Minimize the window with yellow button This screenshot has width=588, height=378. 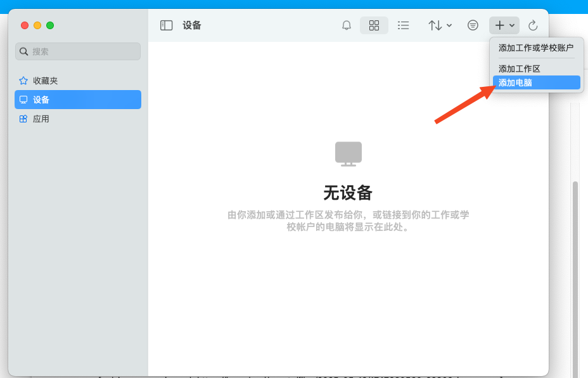pyautogui.click(x=37, y=25)
